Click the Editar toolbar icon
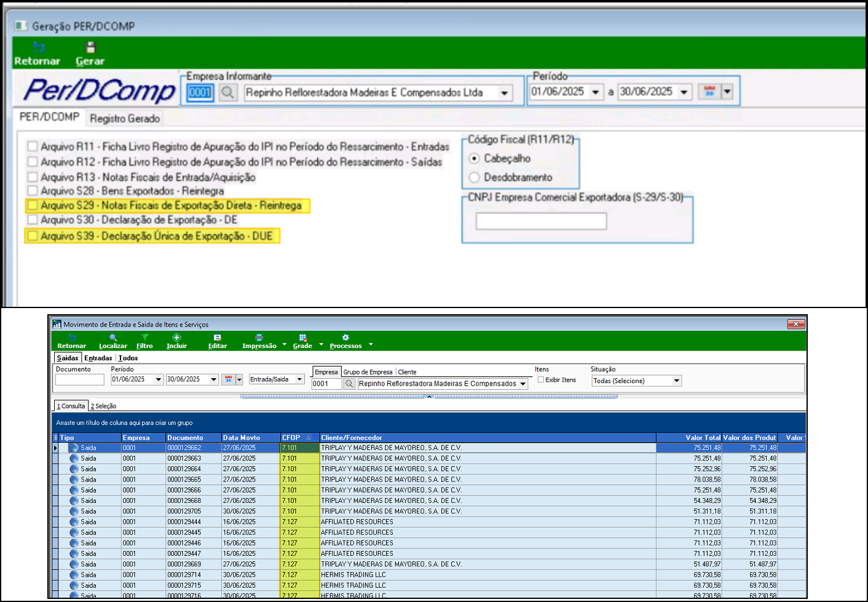Image resolution: width=868 pixels, height=602 pixels. (218, 338)
